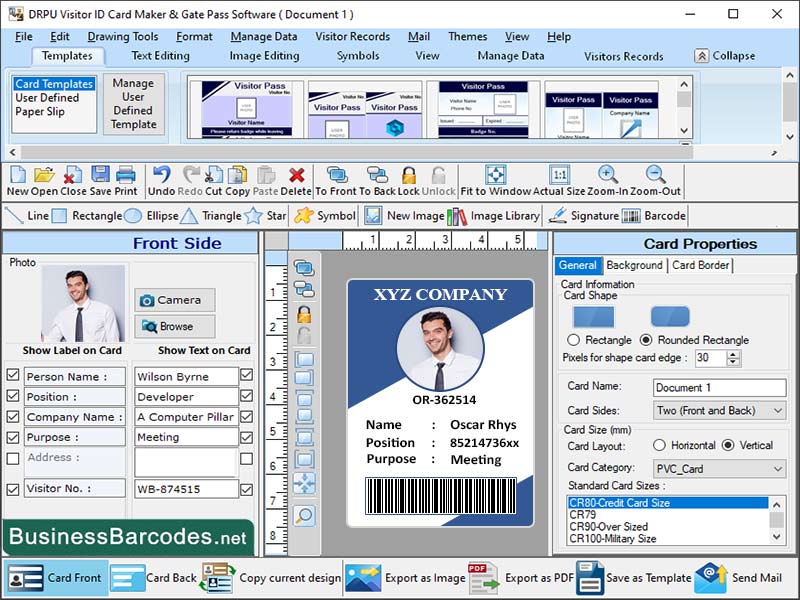800x600 pixels.
Task: Open the Card Category dropdown
Action: pos(777,469)
